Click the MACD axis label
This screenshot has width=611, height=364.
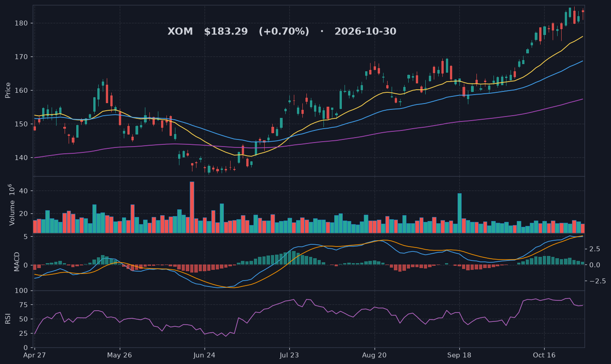pyautogui.click(x=17, y=261)
